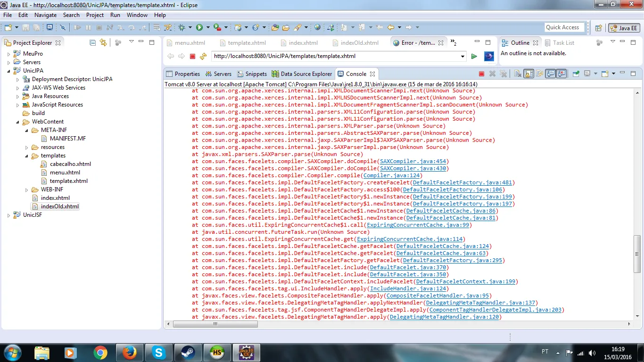Toggle Scroll Lock in Console
The image size is (644, 362).
528,74
